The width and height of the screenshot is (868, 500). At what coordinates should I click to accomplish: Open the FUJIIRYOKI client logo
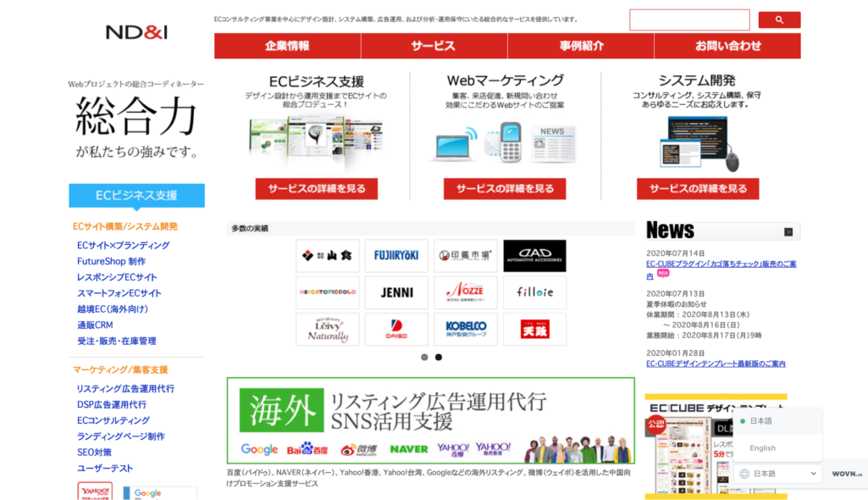396,256
